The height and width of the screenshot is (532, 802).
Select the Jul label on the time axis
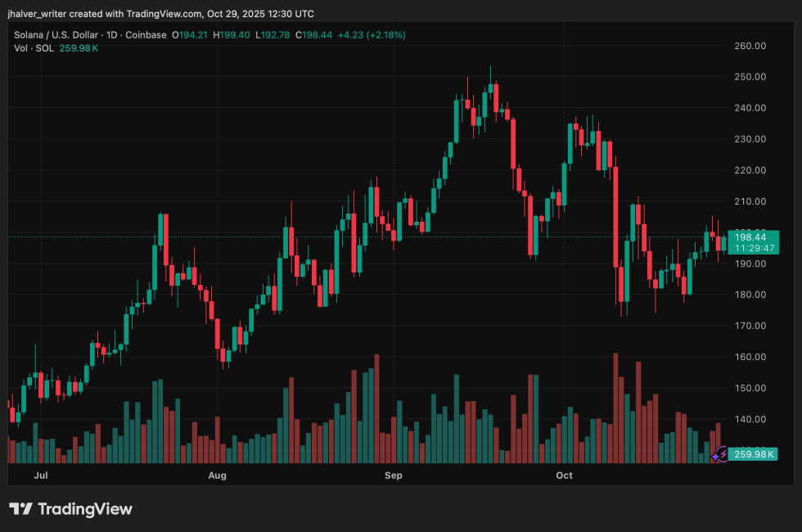point(41,475)
